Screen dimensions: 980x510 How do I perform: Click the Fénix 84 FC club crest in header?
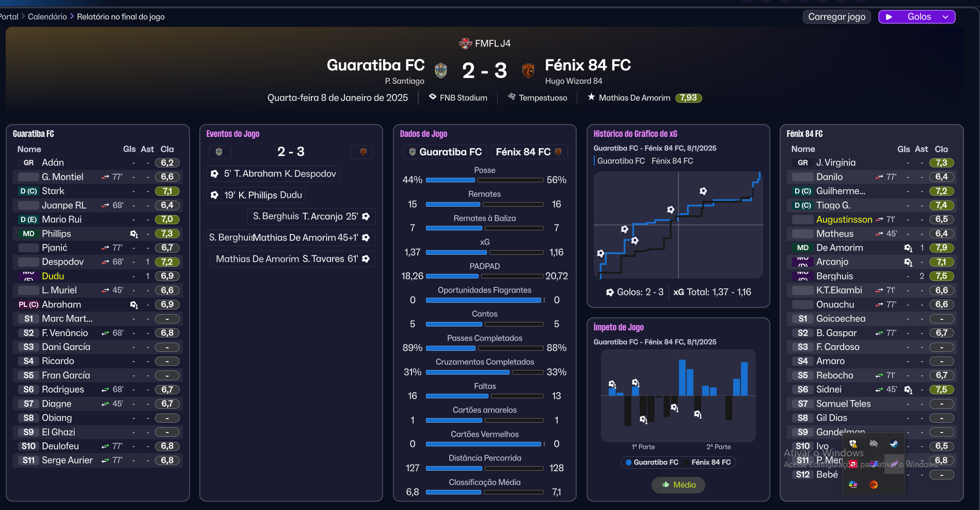click(x=528, y=70)
